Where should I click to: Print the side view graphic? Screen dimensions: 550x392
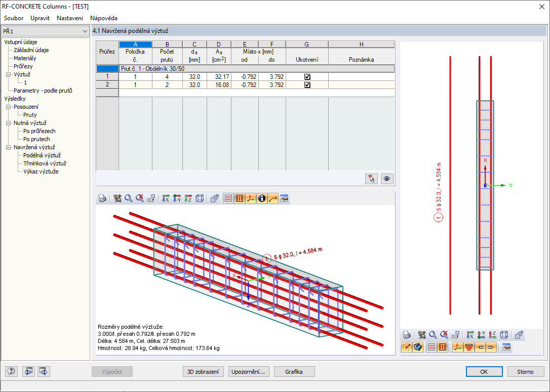coord(407,335)
